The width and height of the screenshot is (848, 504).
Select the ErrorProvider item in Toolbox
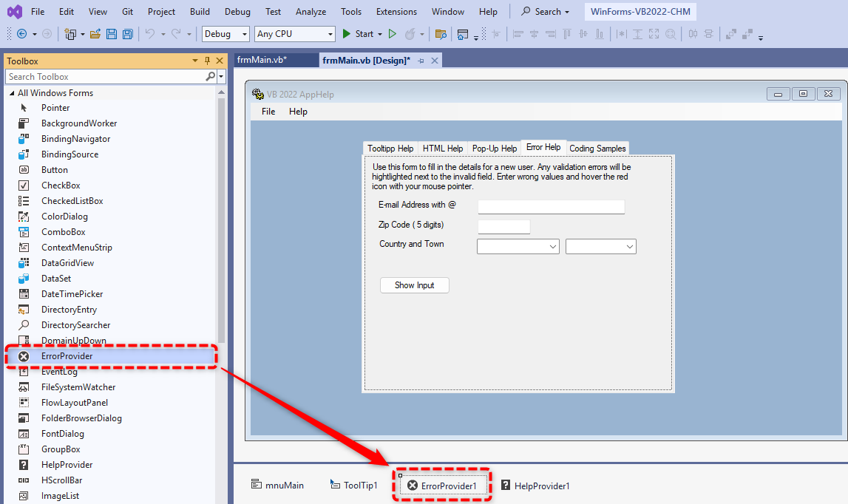point(67,356)
